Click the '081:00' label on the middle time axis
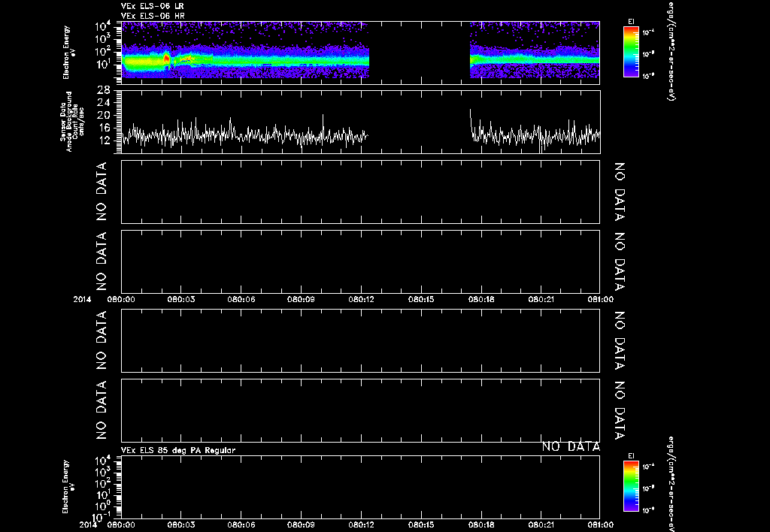The width and height of the screenshot is (770, 532). [600, 299]
